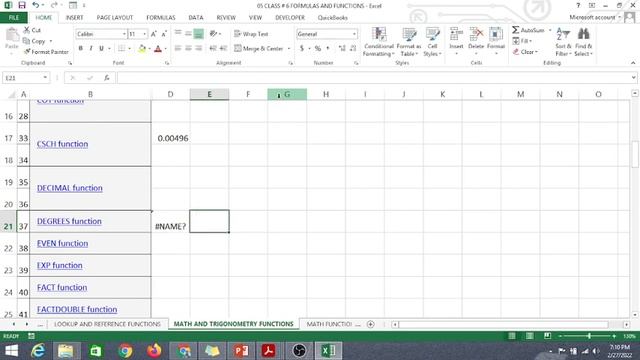This screenshot has height=360, width=640.
Task: Open the Calibri font name dropdown
Action: (x=124, y=34)
